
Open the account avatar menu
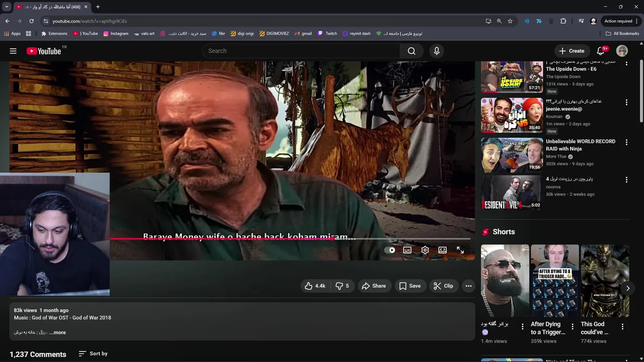(622, 51)
